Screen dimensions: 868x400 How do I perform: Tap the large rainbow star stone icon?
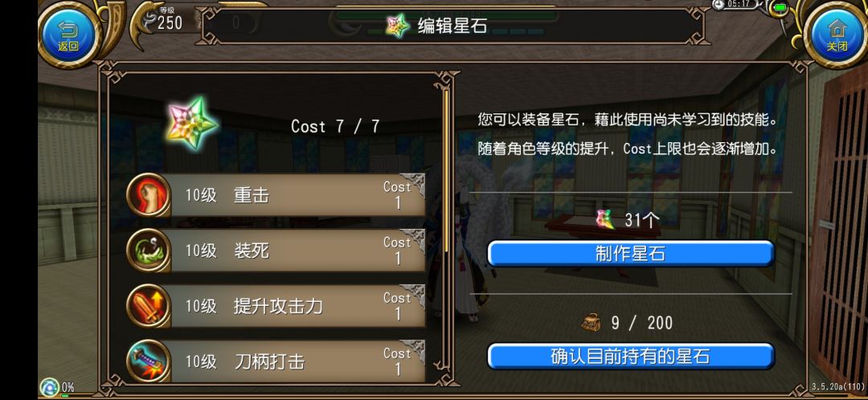click(x=191, y=123)
